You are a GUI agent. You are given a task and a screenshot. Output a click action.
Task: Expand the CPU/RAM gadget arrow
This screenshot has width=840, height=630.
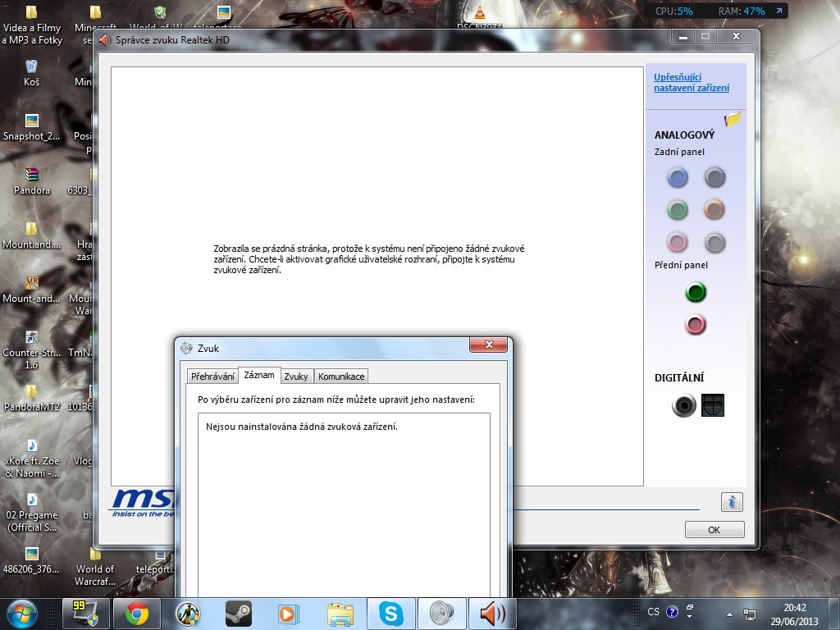779,11
